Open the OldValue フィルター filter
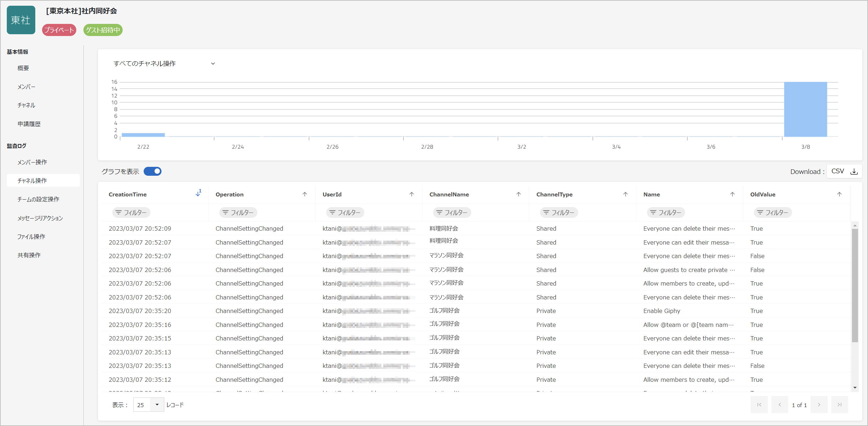The image size is (868, 426). (773, 212)
